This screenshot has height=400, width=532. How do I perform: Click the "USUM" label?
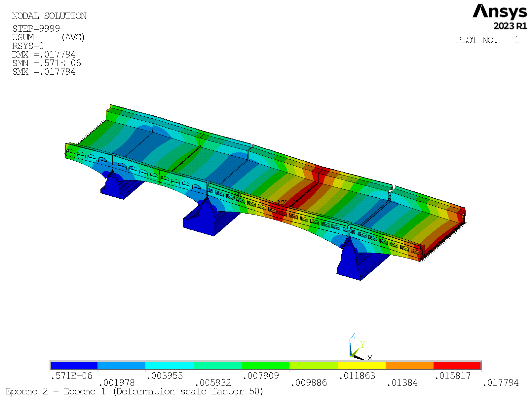(23, 37)
